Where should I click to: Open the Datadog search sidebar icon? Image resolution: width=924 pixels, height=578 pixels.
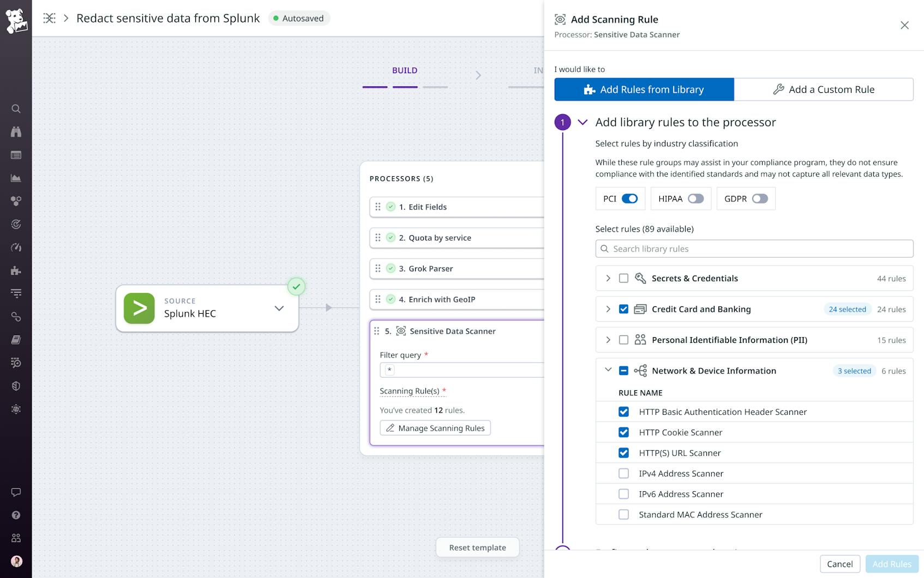(16, 109)
